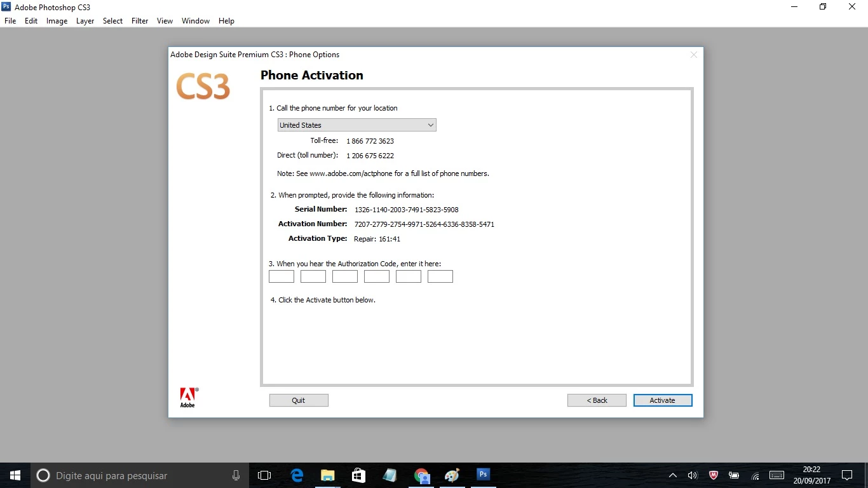The width and height of the screenshot is (868, 488).
Task: Open the volume control in tray
Action: point(693,475)
